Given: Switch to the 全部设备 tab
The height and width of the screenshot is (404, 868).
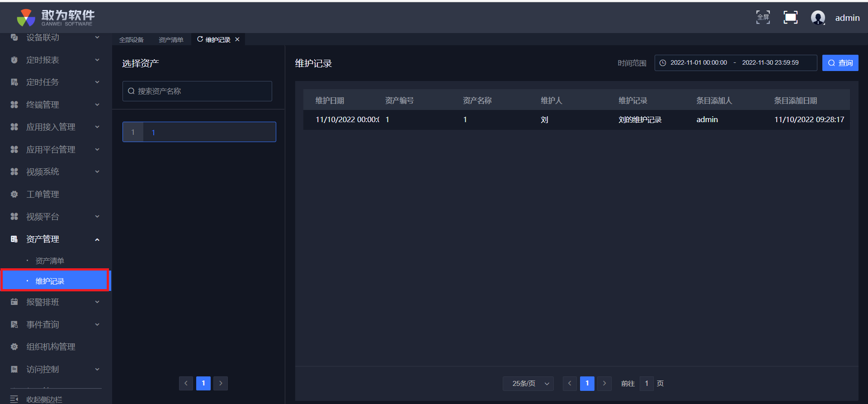Looking at the screenshot, I should pyautogui.click(x=132, y=40).
